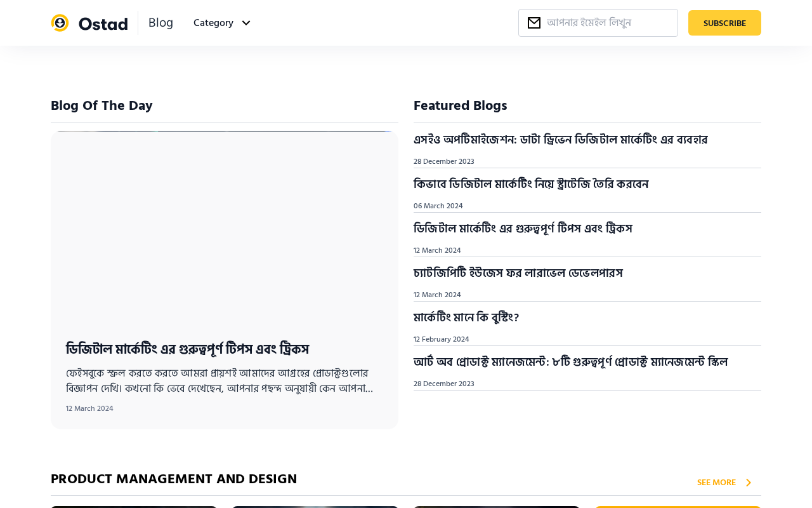Expand the Category dropdown chevron
Image resolution: width=812 pixels, height=508 pixels.
[246, 23]
